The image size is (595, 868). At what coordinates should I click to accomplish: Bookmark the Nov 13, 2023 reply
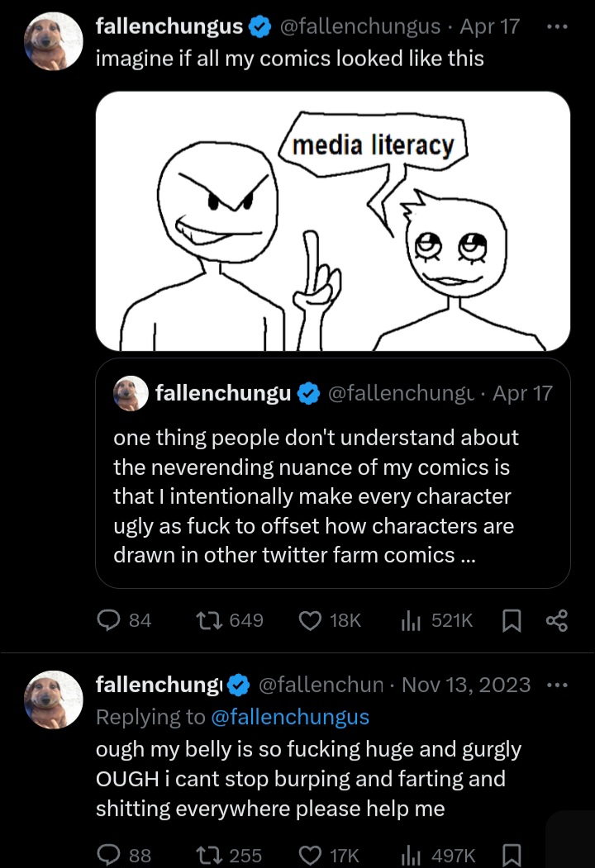(x=509, y=856)
